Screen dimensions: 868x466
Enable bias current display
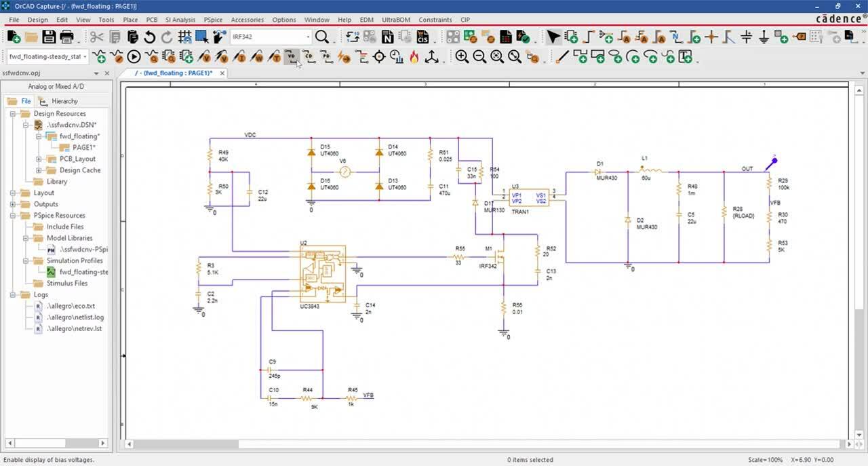[310, 57]
